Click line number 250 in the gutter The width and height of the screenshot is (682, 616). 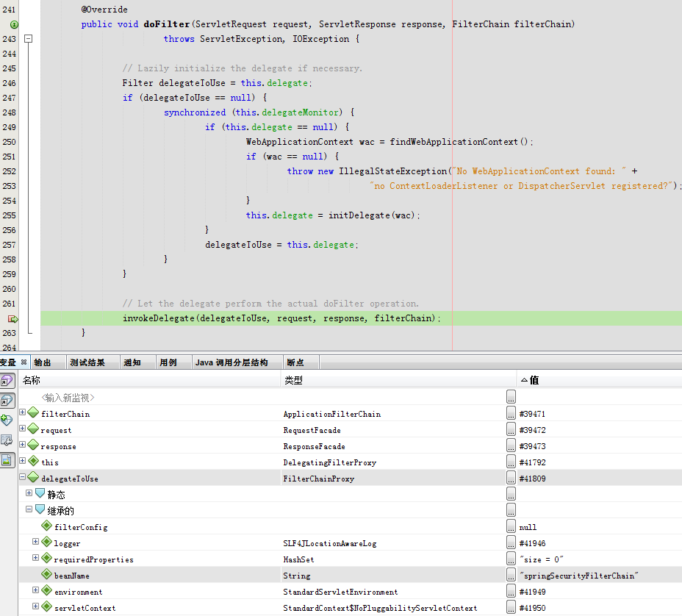click(9, 142)
